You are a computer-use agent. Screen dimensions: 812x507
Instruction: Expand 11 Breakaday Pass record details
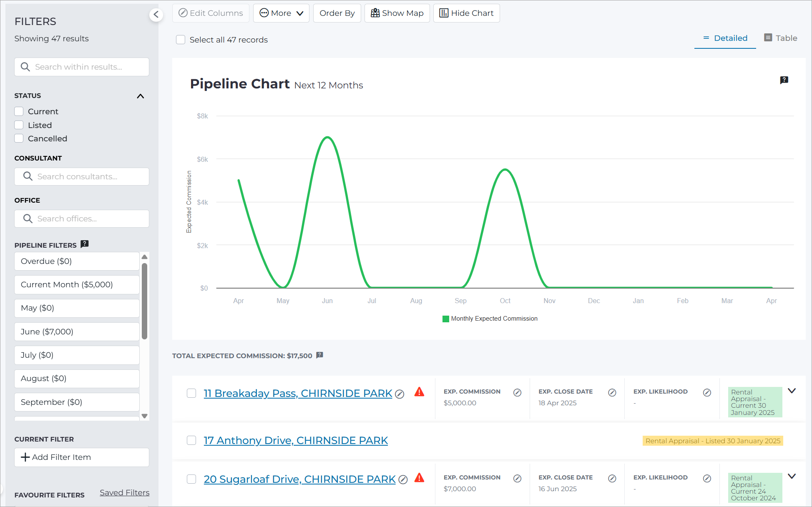tap(792, 391)
